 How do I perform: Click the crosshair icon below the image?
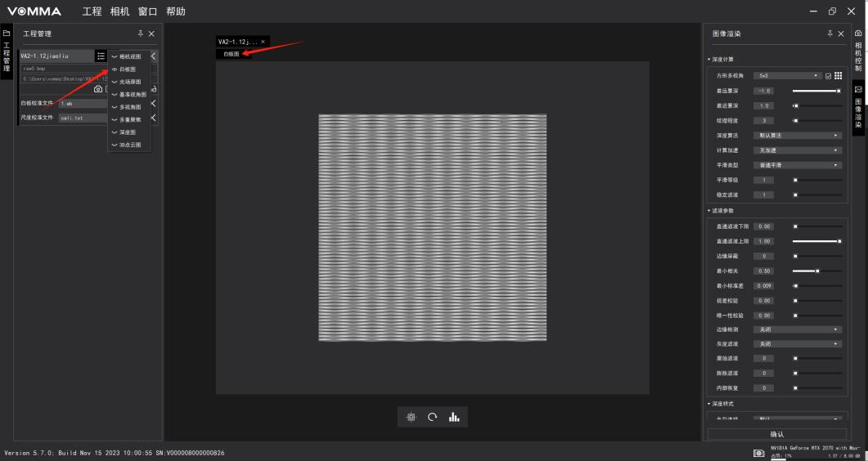[411, 417]
